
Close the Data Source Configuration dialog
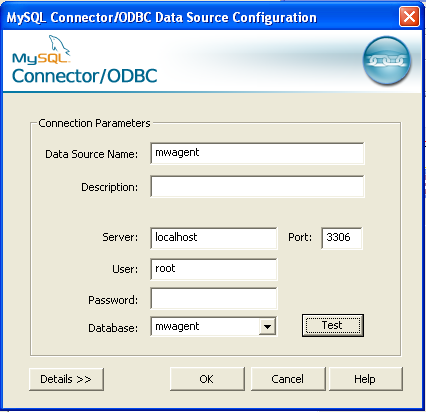coord(409,16)
